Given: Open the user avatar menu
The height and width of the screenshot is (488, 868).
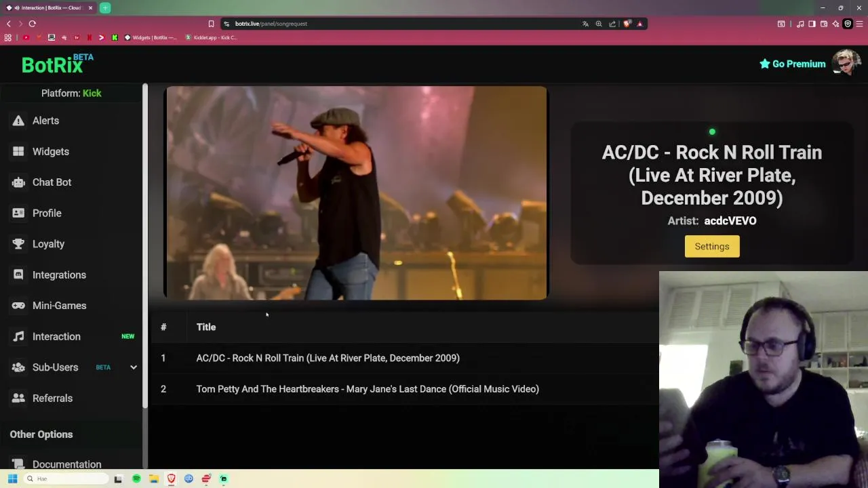Looking at the screenshot, I should pos(846,64).
